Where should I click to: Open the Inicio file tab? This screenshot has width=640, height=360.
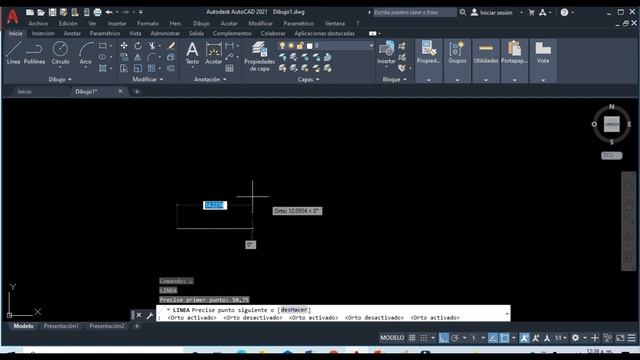(x=24, y=92)
